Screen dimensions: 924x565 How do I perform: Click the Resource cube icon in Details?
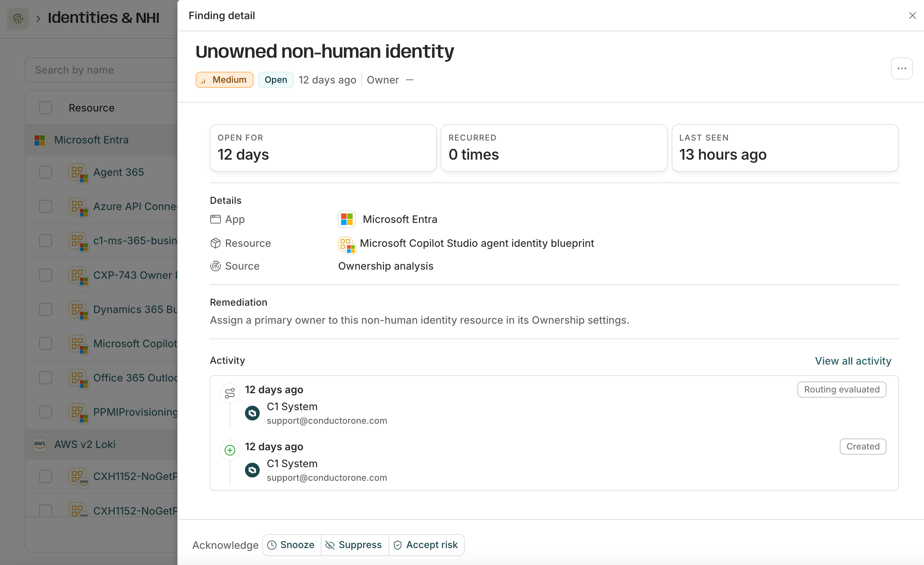[x=215, y=243]
